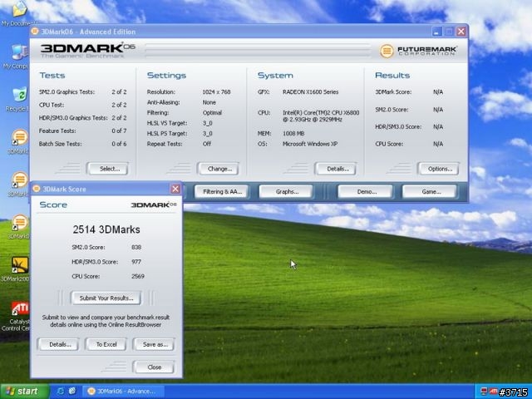Minimize the 3DMark06 main window
532x399 pixels.
(436, 32)
